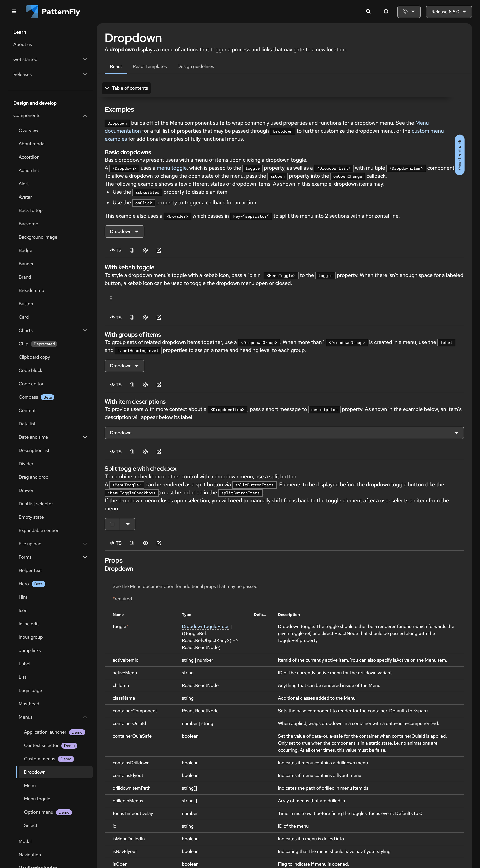Check the split toggle checkbox

pos(112,524)
